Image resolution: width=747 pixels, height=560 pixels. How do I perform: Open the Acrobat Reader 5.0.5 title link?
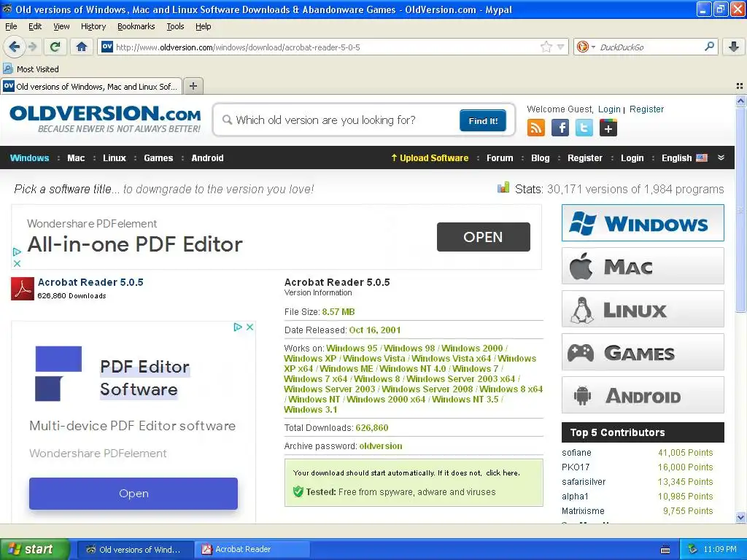coord(90,282)
